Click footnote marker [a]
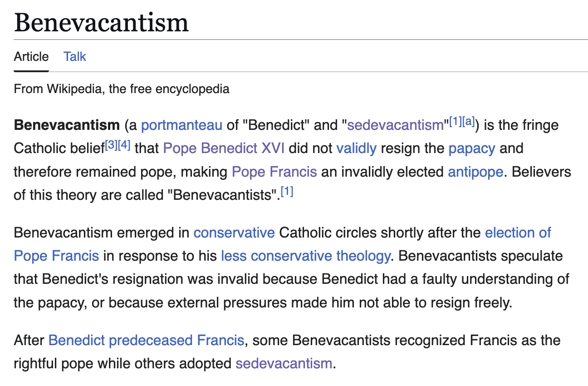Screen dimensions: 588x386 468,122
